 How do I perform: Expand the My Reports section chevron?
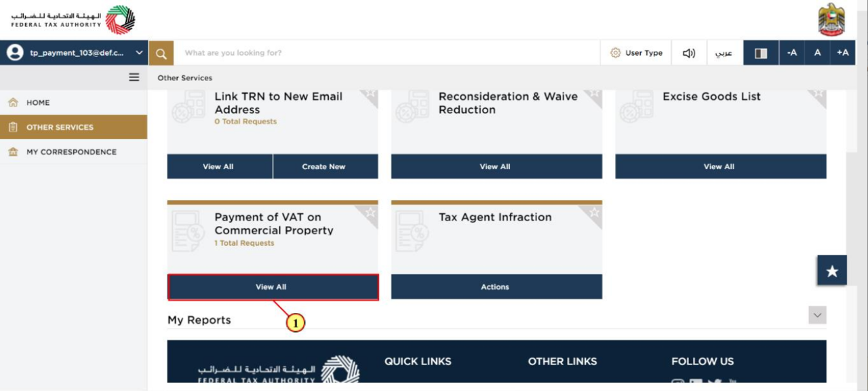[x=817, y=315]
